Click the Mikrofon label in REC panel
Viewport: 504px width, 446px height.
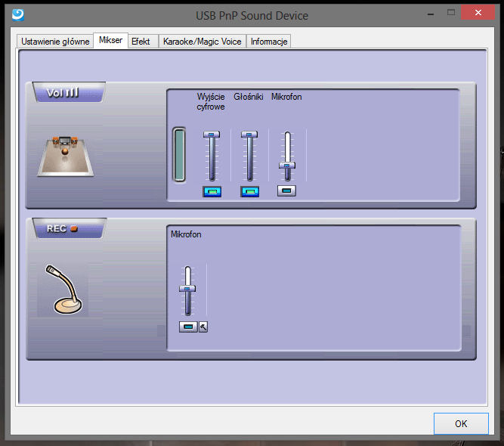[186, 234]
